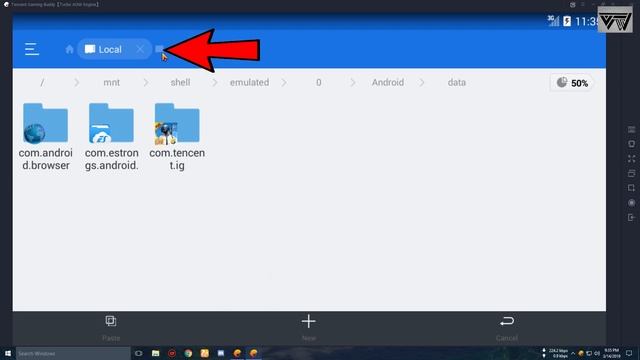Navigate to root '/' in the path bar
The width and height of the screenshot is (640, 360).
42,82
